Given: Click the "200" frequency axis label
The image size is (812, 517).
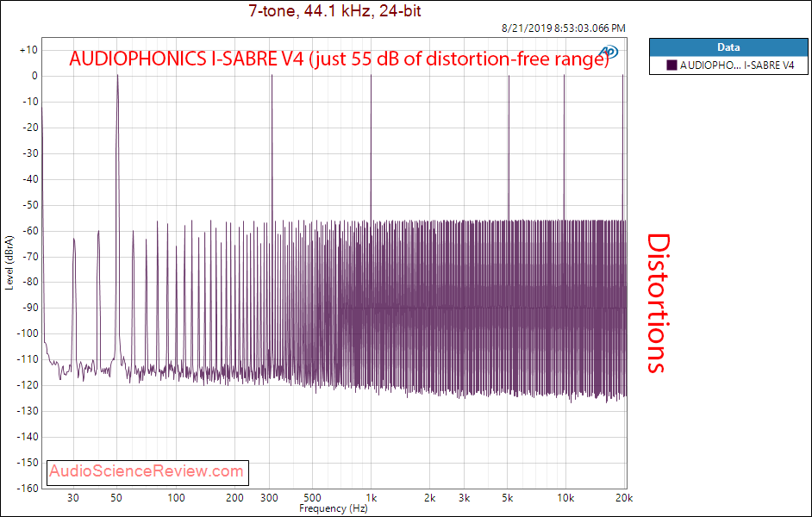Looking at the screenshot, I should click(x=234, y=498).
